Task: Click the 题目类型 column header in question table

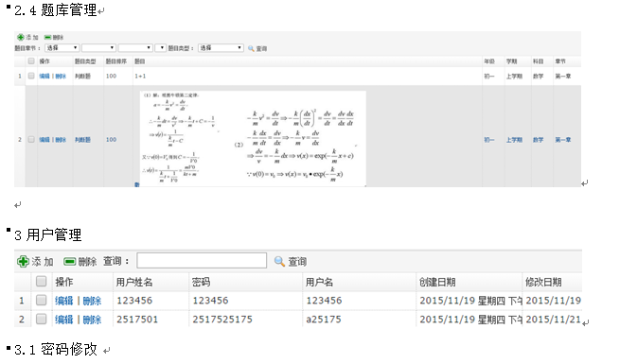Action: [85, 61]
